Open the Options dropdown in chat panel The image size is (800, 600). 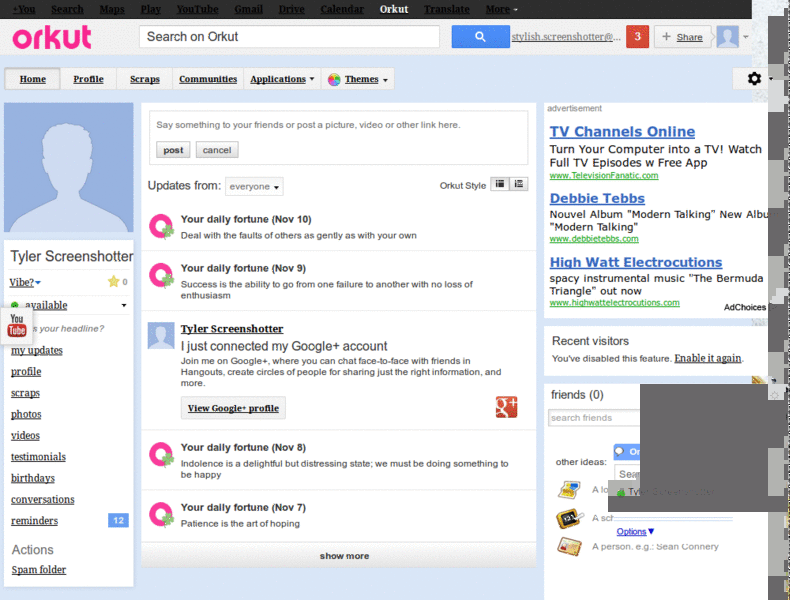635,532
